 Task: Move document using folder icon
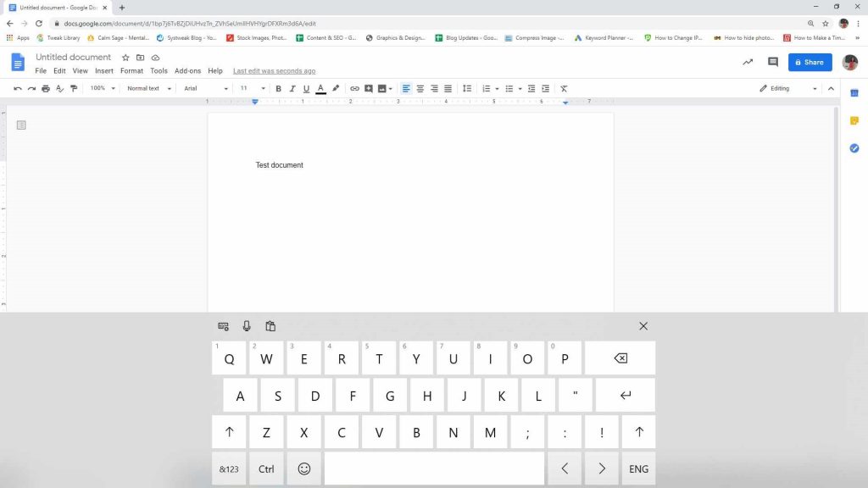point(140,58)
